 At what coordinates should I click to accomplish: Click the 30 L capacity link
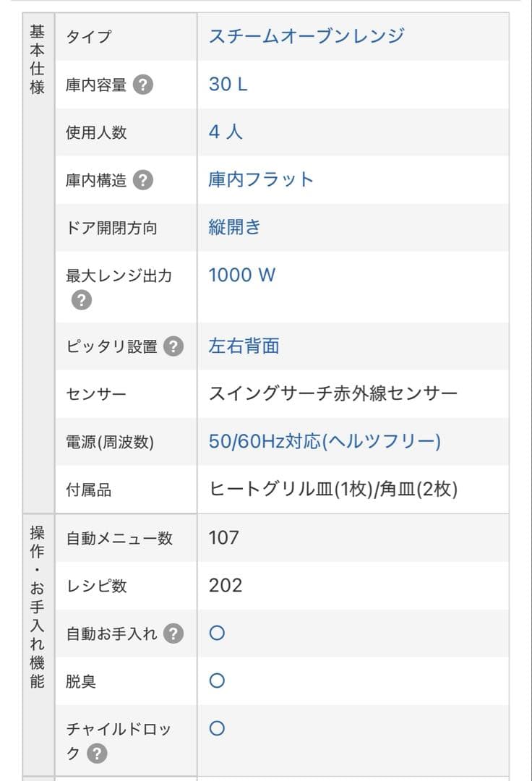click(x=228, y=85)
